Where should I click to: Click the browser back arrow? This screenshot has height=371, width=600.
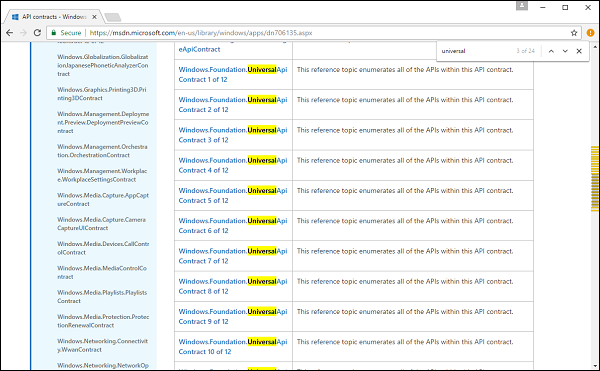[10, 33]
